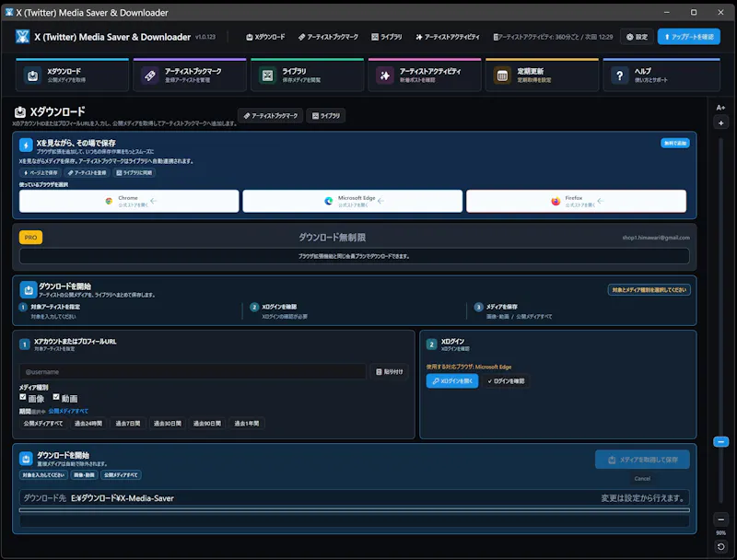Click the ページ上で保存 chip
Screen dimensions: 737x560
[41, 173]
